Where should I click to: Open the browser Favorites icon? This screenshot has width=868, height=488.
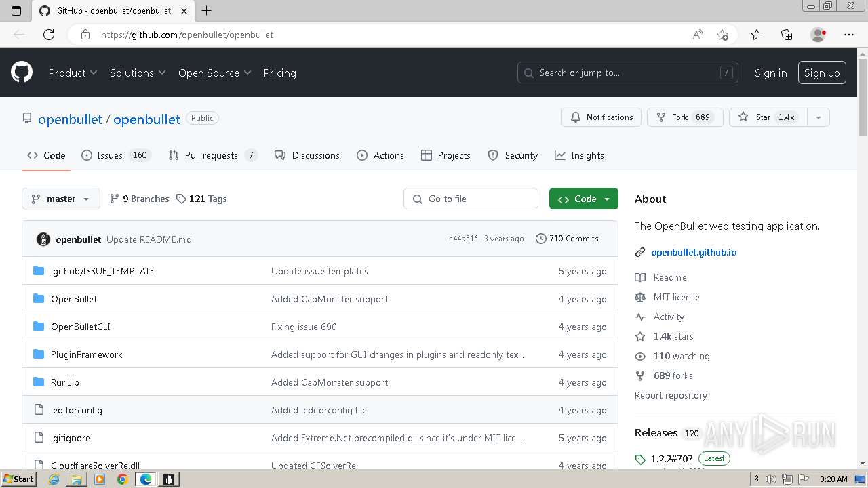[757, 35]
